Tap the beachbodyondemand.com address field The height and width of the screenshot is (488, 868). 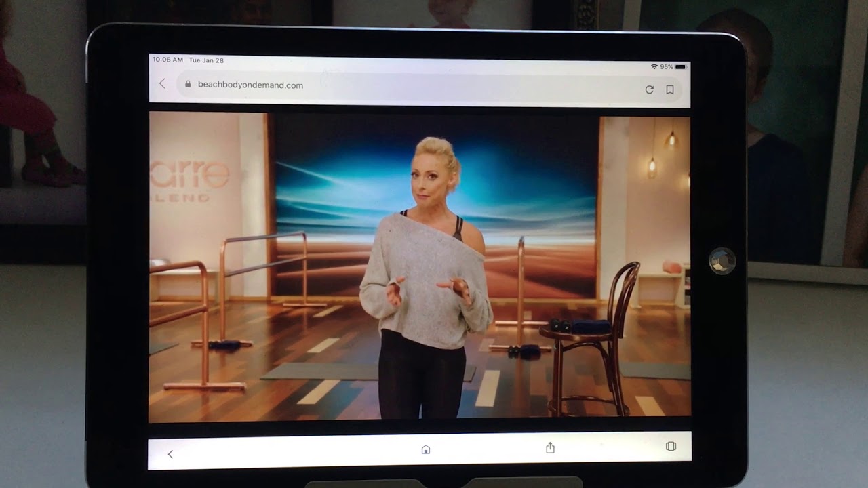(430, 86)
